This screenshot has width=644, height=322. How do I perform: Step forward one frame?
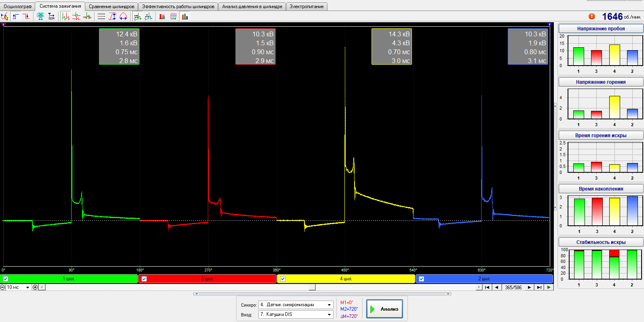coord(529,287)
